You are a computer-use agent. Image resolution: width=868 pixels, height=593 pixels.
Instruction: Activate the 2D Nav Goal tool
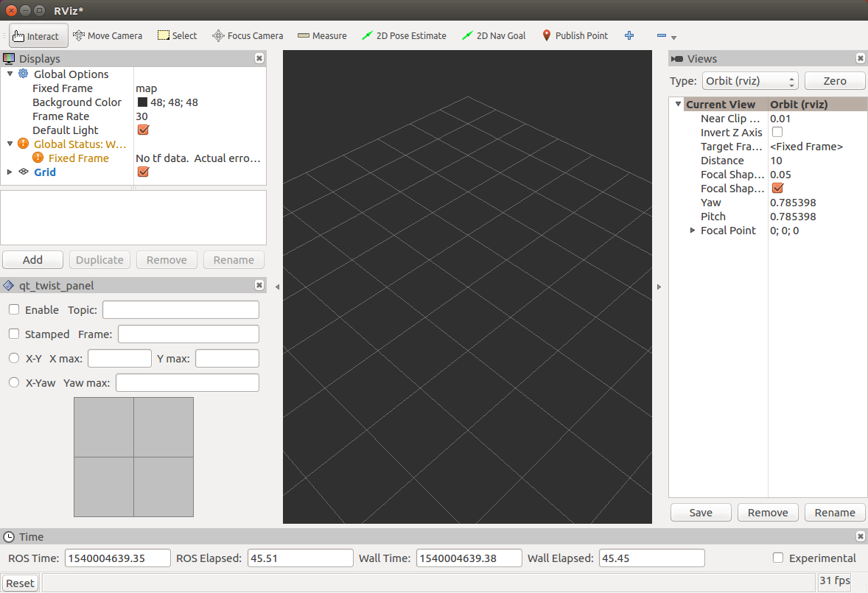pos(493,35)
